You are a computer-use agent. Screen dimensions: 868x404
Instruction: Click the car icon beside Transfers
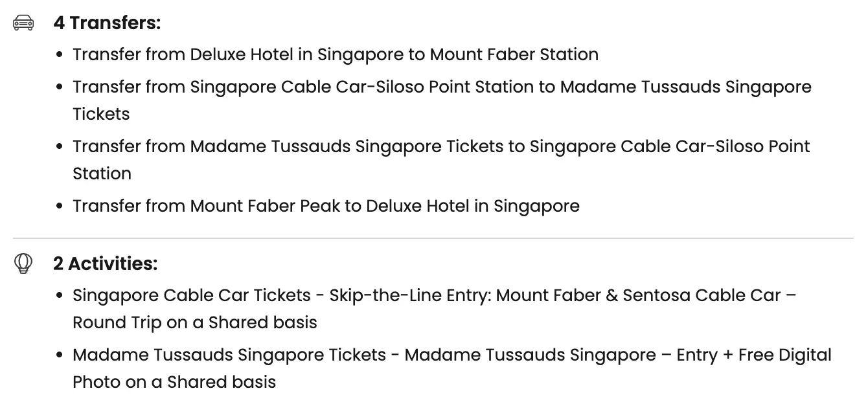click(23, 23)
